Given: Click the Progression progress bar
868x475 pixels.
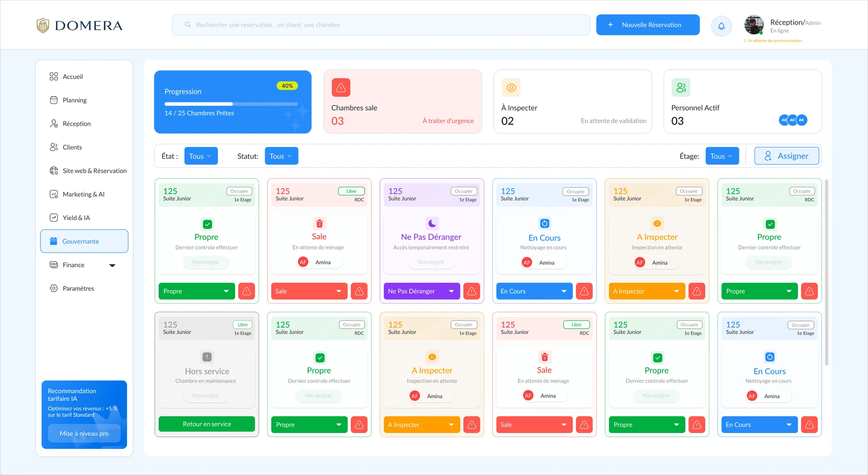Looking at the screenshot, I should coord(231,104).
